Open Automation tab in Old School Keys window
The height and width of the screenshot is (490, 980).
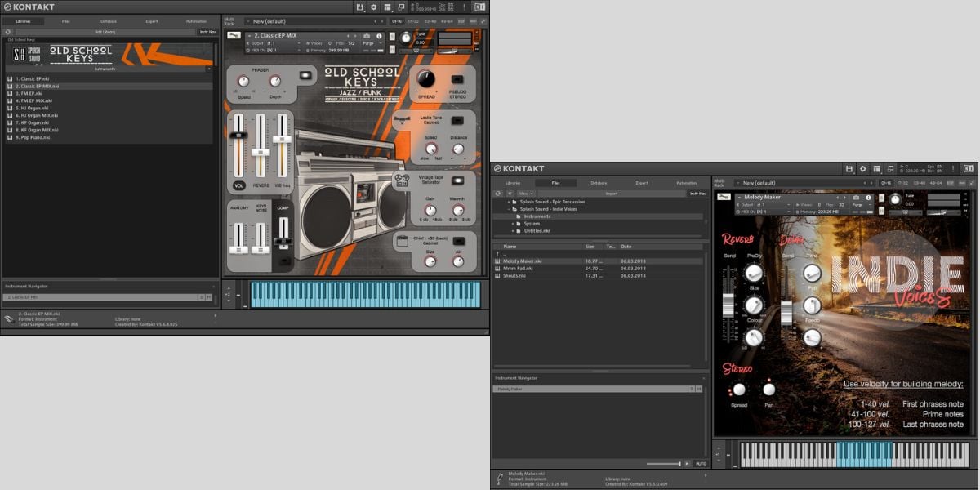[197, 21]
